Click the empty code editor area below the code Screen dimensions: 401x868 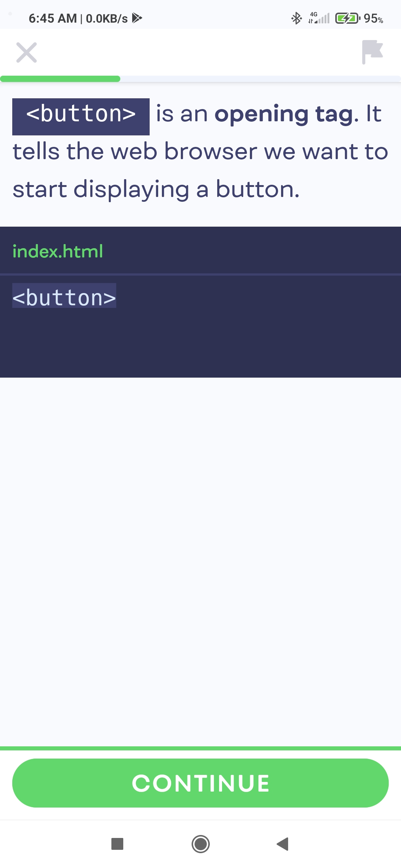(x=200, y=345)
